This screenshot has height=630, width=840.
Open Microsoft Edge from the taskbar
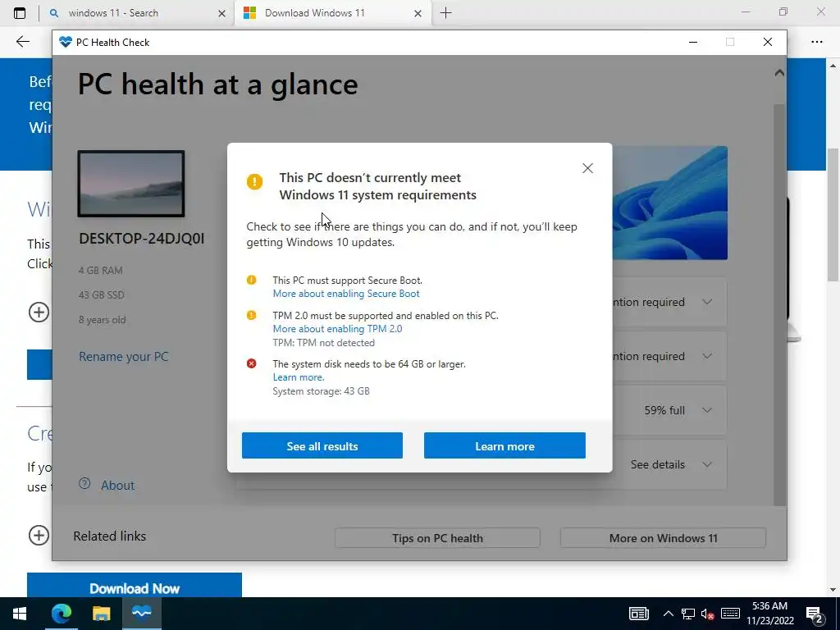tap(61, 614)
